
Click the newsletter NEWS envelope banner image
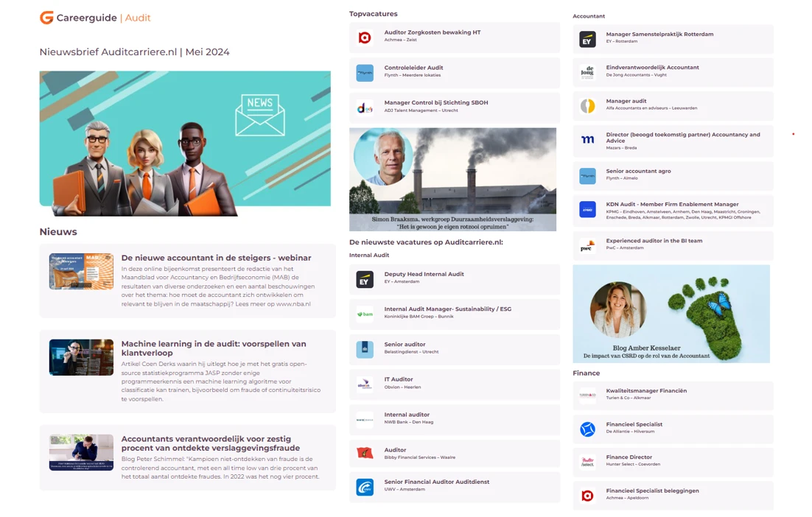tap(185, 143)
